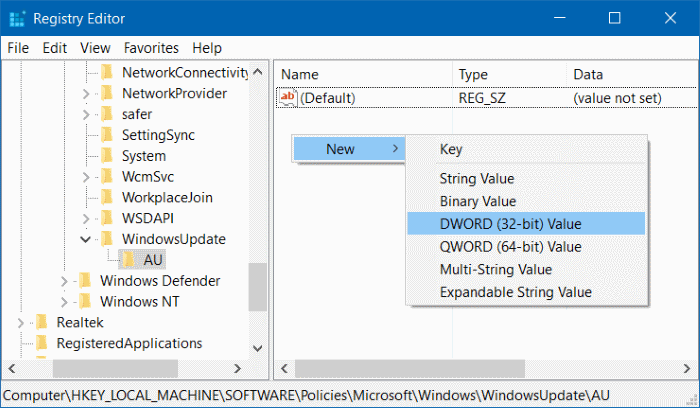
Task: Click the Windows NT folder icon
Action: [x=85, y=302]
